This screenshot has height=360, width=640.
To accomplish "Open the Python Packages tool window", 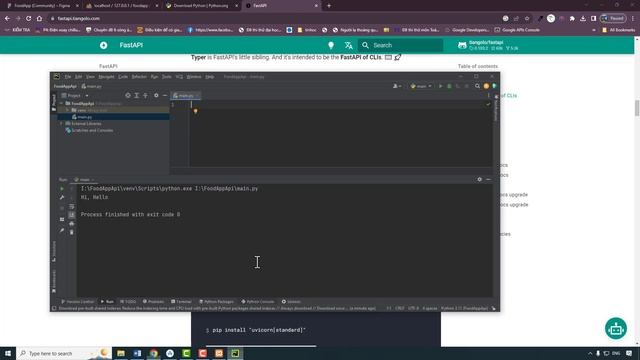I will pyautogui.click(x=216, y=302).
